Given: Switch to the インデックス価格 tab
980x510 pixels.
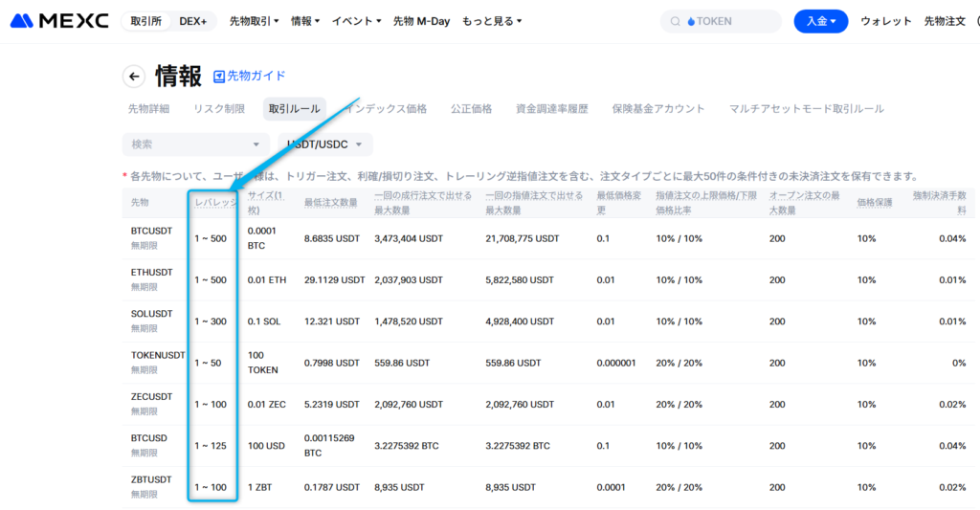Looking at the screenshot, I should click(x=386, y=109).
